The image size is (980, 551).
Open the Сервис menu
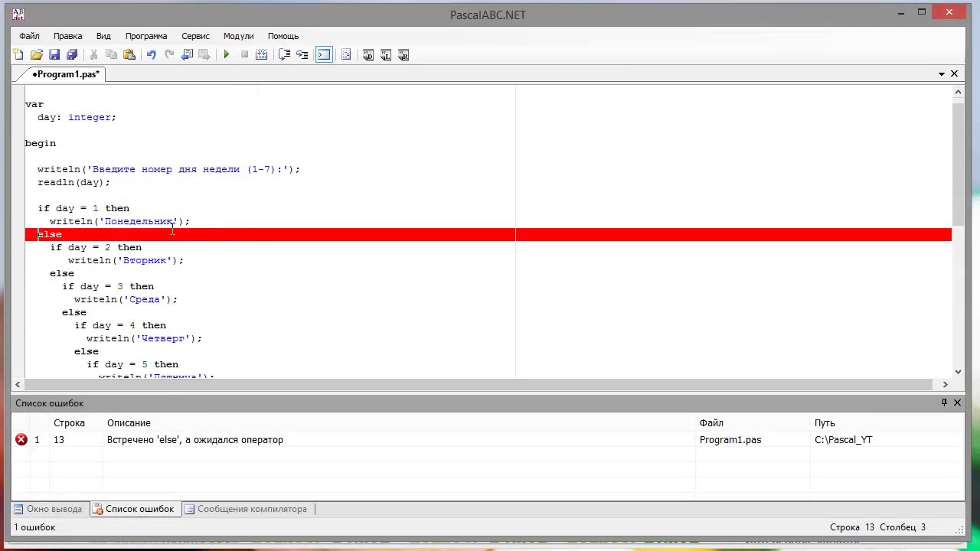tap(195, 36)
